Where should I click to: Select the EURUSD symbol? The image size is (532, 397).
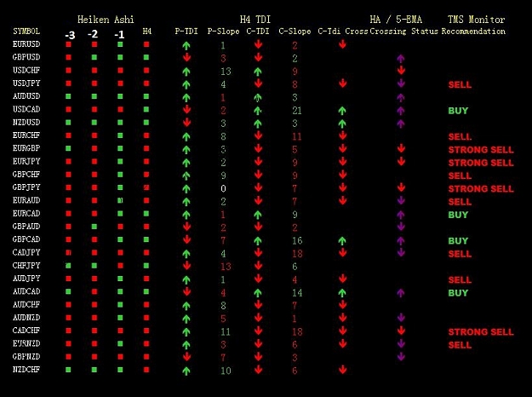click(x=26, y=44)
